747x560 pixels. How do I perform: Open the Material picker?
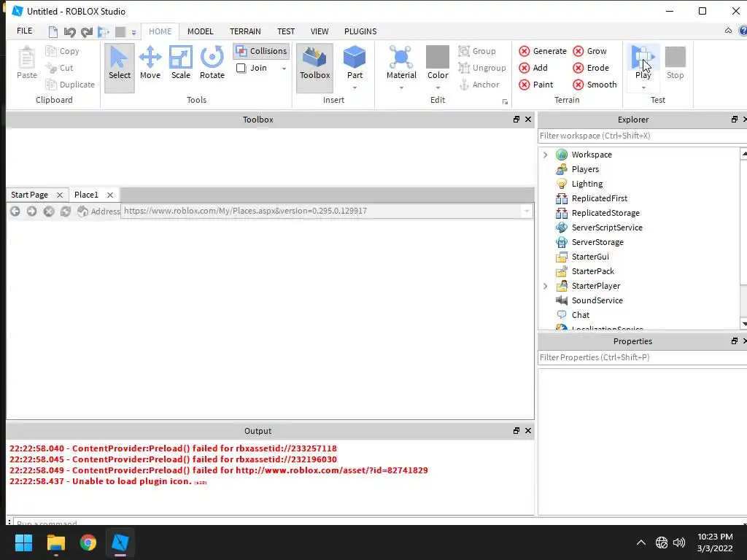pyautogui.click(x=401, y=62)
